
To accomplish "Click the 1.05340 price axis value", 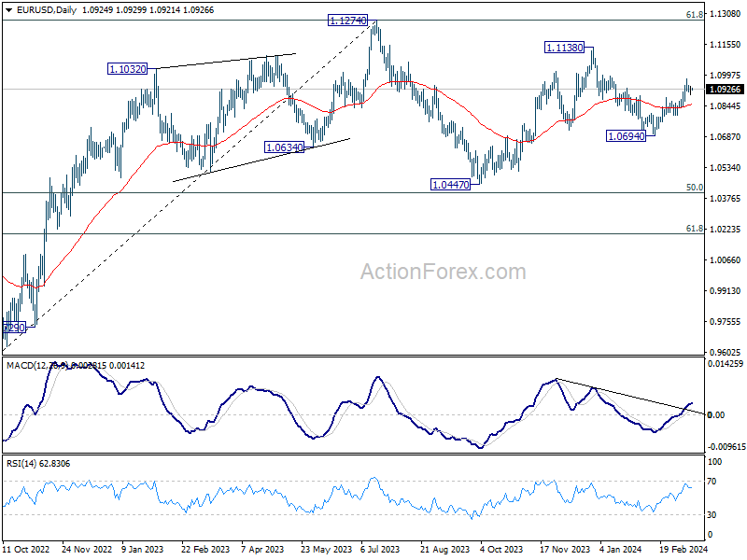I will pyautogui.click(x=726, y=168).
